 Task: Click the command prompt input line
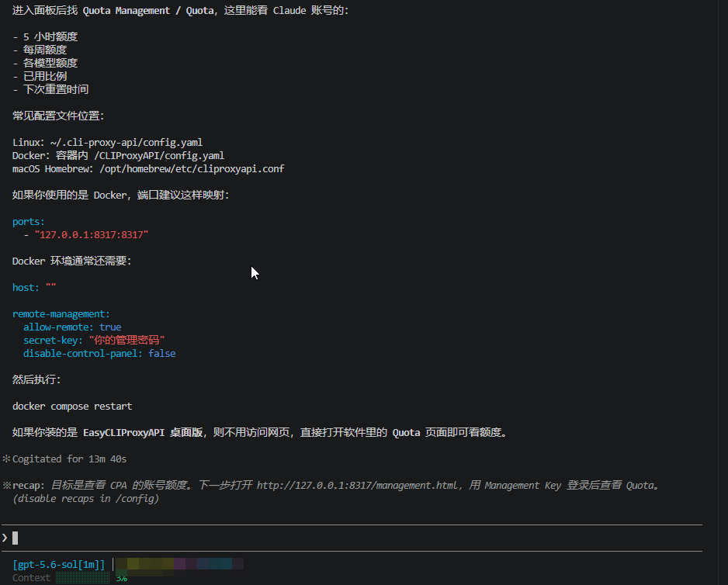point(352,538)
